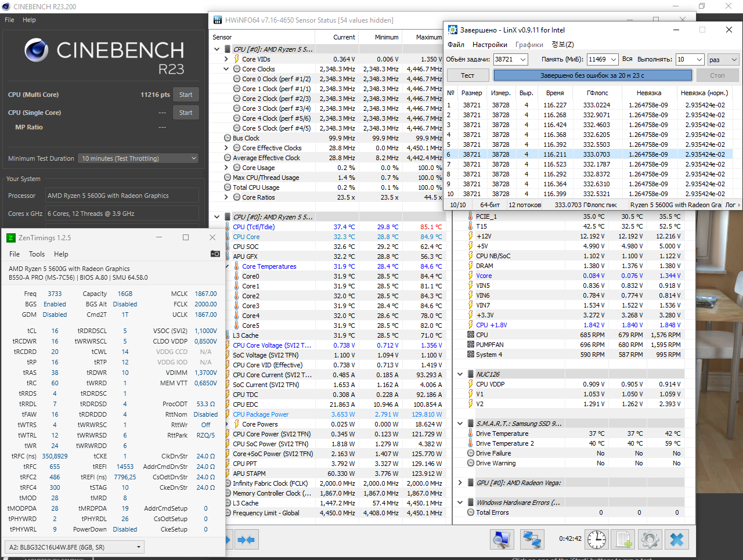Click the Cinebench logo sphere icon
743x560 pixels.
(x=36, y=50)
